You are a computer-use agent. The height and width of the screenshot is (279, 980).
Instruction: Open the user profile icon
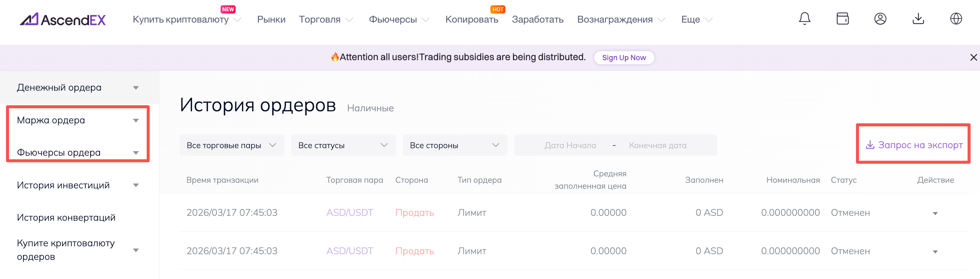[880, 19]
